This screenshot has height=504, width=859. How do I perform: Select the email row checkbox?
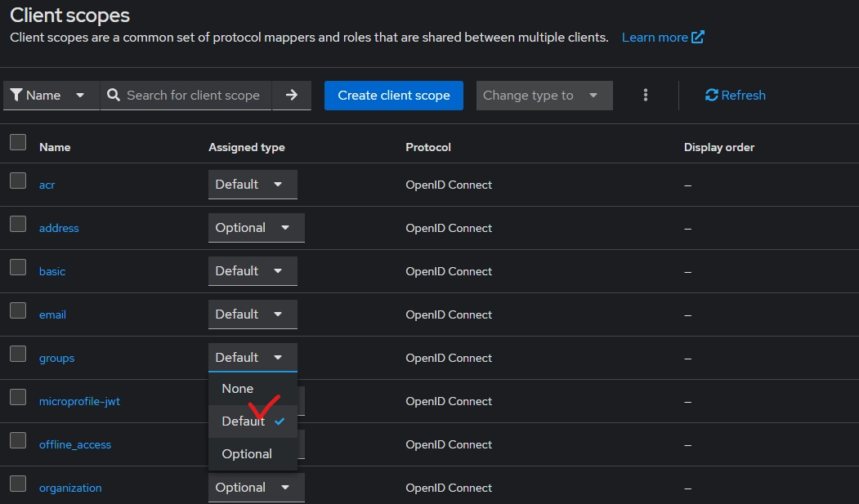18,311
